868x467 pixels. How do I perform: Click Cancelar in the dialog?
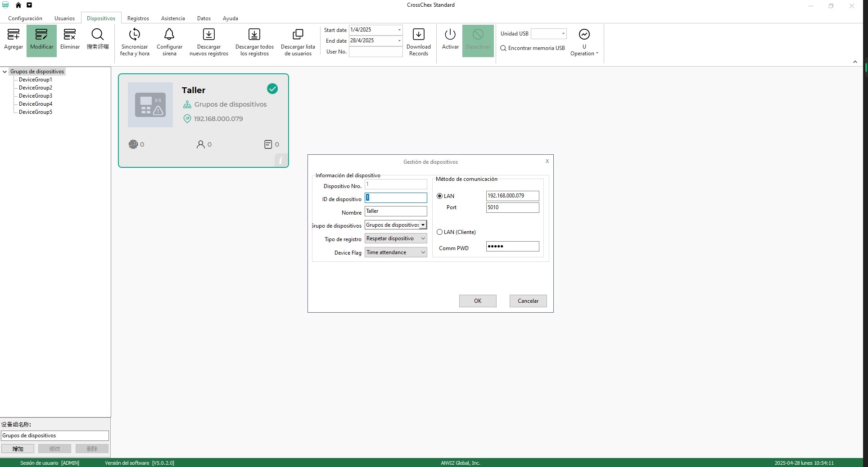click(528, 301)
